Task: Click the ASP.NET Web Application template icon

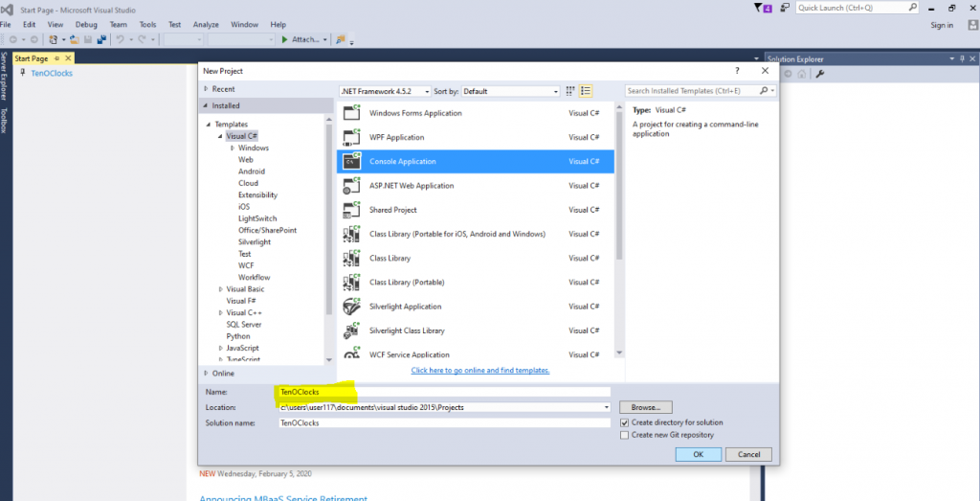Action: point(352,186)
